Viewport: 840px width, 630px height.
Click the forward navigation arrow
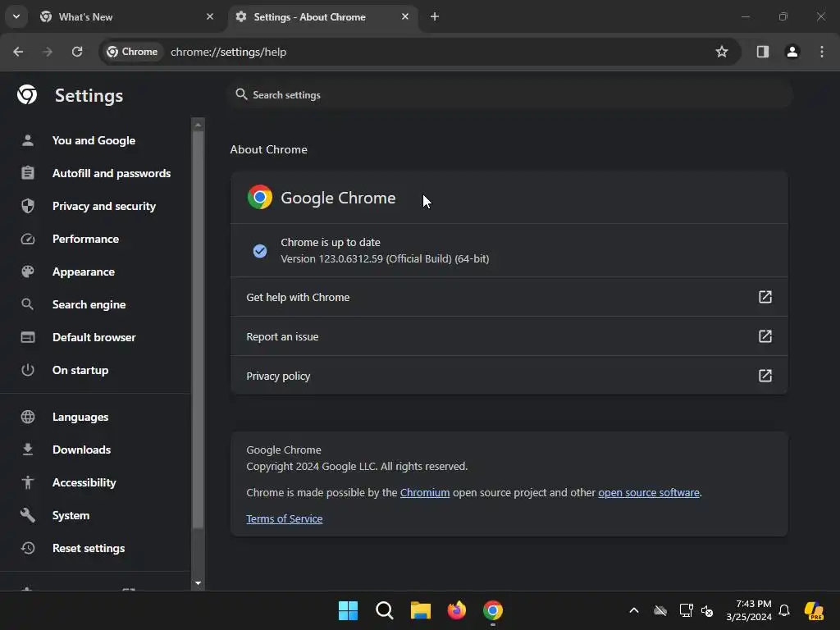[48, 52]
